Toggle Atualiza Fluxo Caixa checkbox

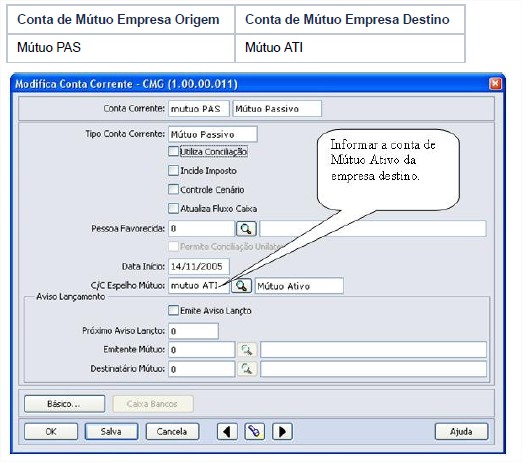coord(173,208)
